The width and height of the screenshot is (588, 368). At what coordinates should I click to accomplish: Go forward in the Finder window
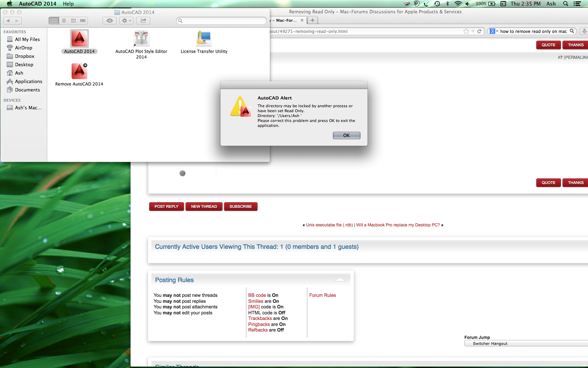(x=17, y=21)
